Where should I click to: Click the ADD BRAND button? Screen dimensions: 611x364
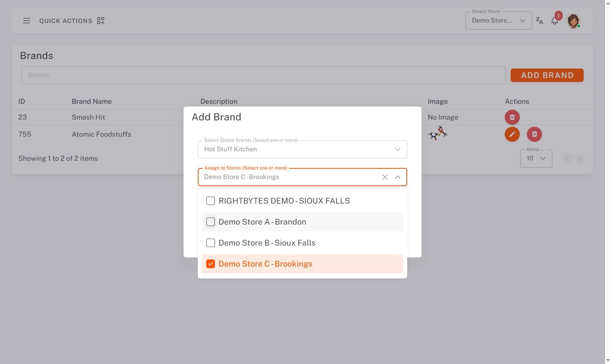click(x=547, y=75)
